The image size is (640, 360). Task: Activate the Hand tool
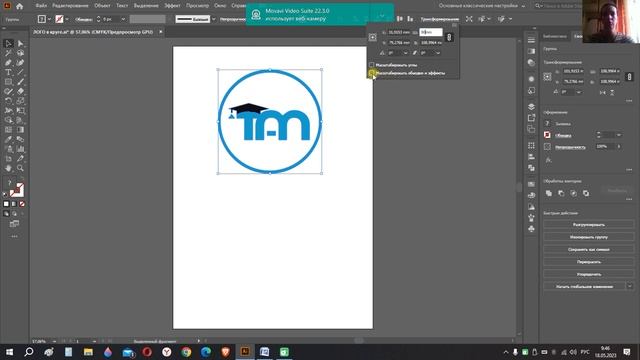pyautogui.click(x=8, y=168)
